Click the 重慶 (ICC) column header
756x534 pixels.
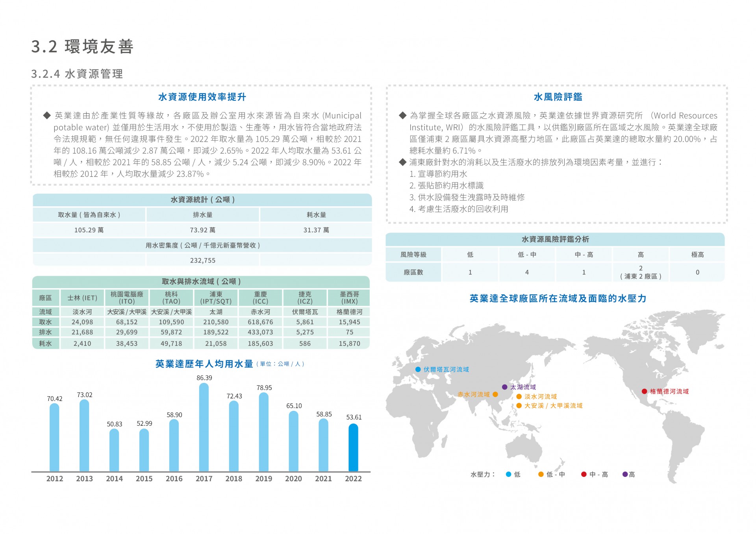pos(260,298)
